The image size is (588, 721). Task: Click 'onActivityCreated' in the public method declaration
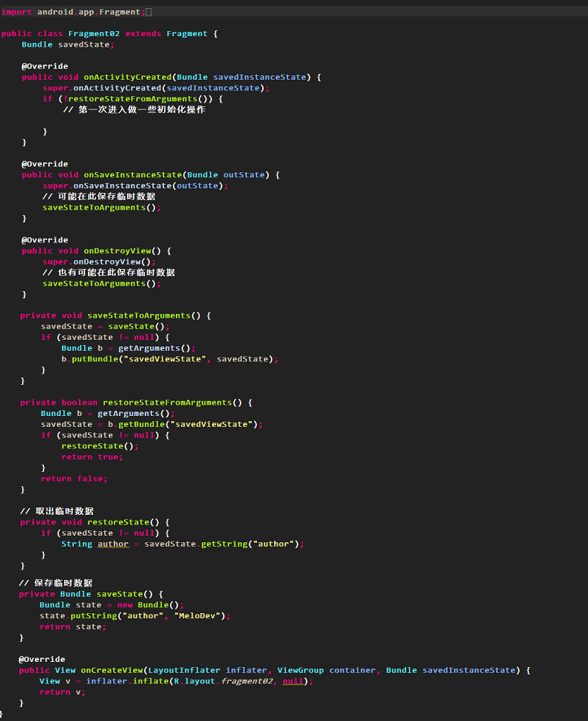pos(127,78)
